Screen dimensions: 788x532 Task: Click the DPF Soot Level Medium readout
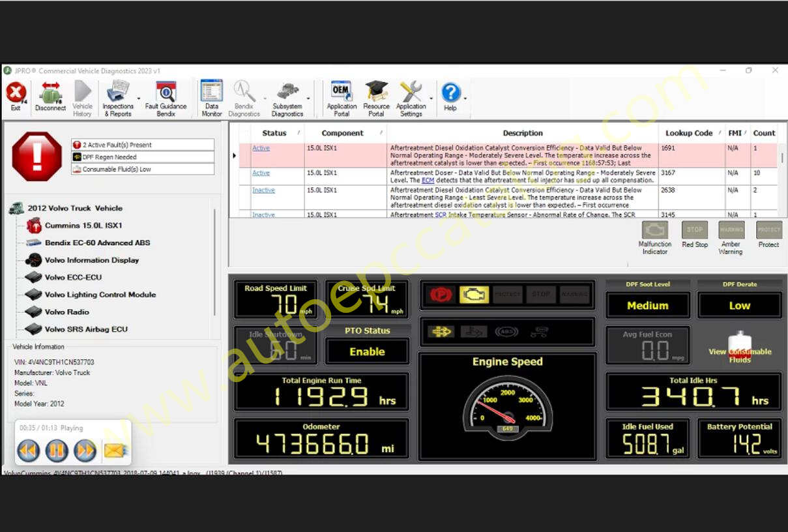[x=647, y=305]
